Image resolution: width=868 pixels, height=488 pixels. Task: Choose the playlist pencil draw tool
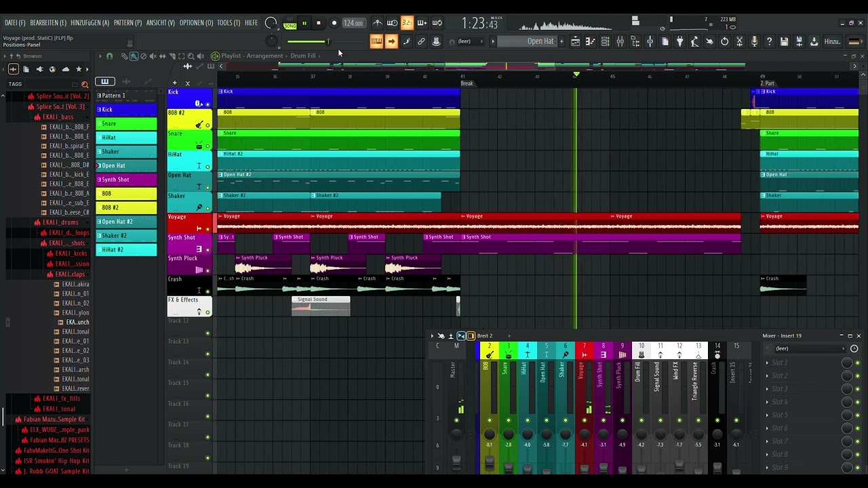coord(124,56)
